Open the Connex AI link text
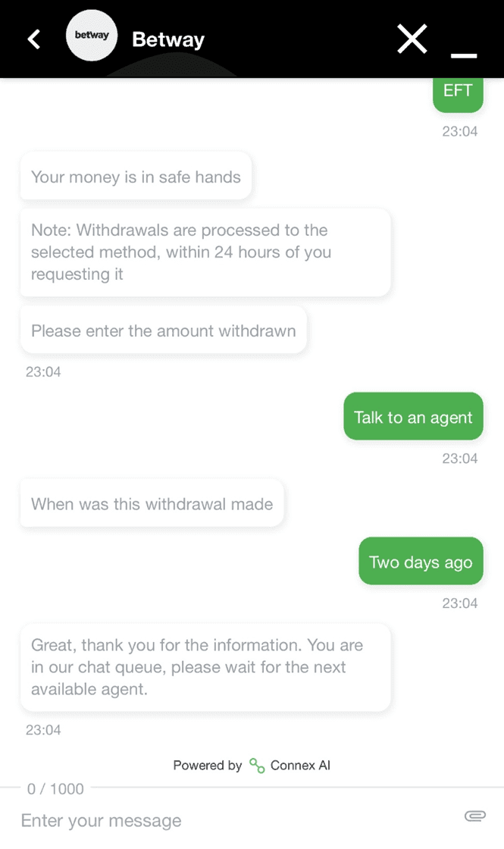 300,766
